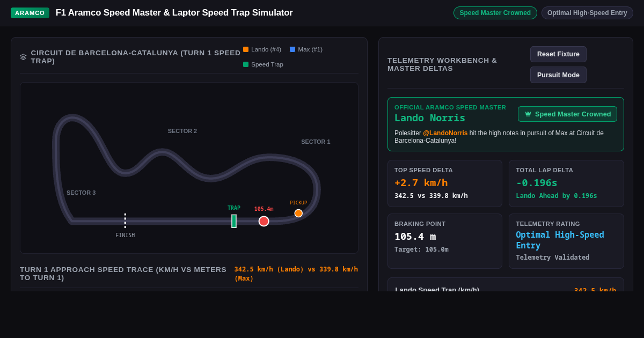
Task: Click the layers icon beside the circuit title
Action: 23,57
